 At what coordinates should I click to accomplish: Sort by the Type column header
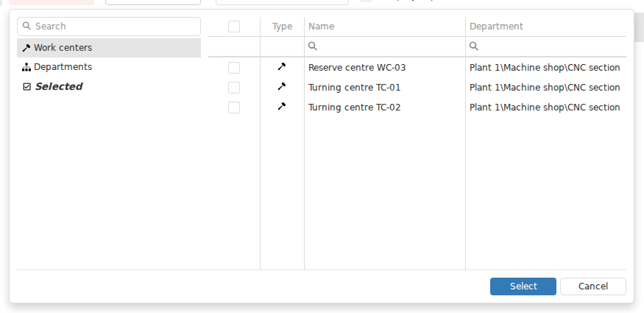(282, 27)
